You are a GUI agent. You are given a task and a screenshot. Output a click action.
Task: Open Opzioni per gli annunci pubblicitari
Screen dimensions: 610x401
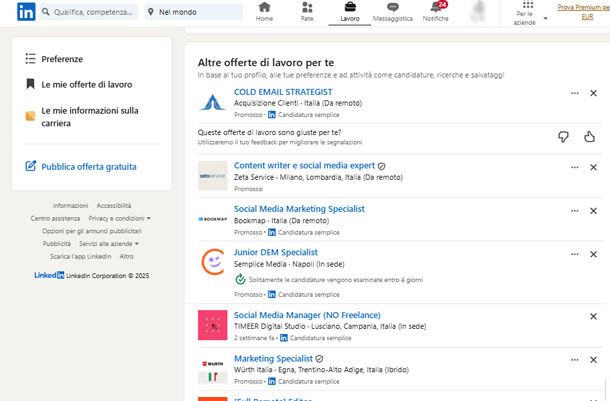(x=92, y=231)
